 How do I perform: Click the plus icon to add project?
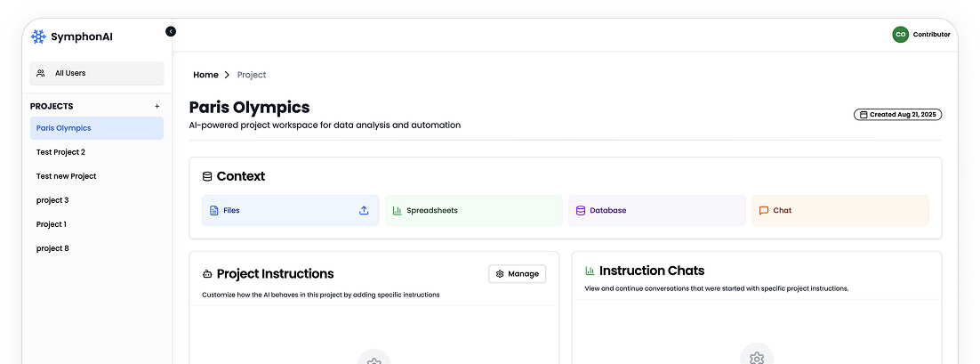click(157, 106)
